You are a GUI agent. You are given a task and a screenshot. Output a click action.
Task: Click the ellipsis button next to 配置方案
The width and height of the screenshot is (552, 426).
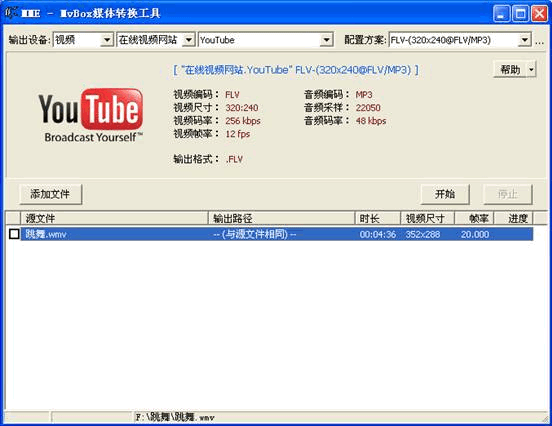coord(539,42)
